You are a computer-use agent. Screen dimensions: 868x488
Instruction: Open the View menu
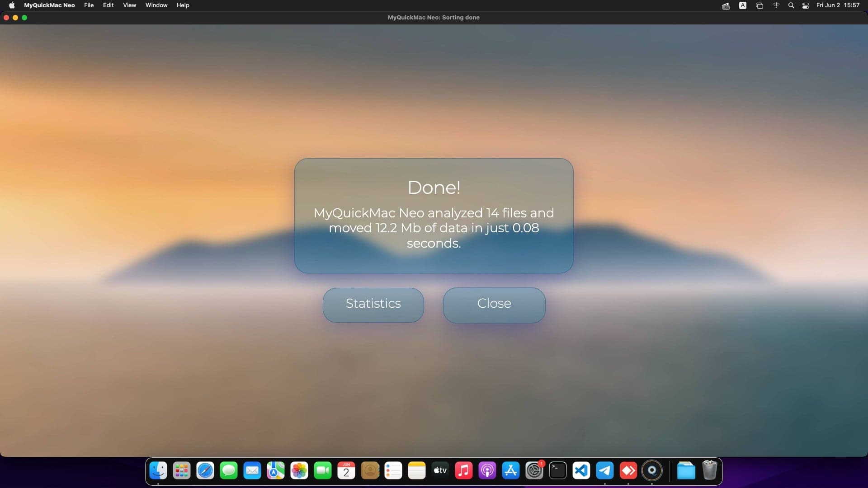(129, 5)
